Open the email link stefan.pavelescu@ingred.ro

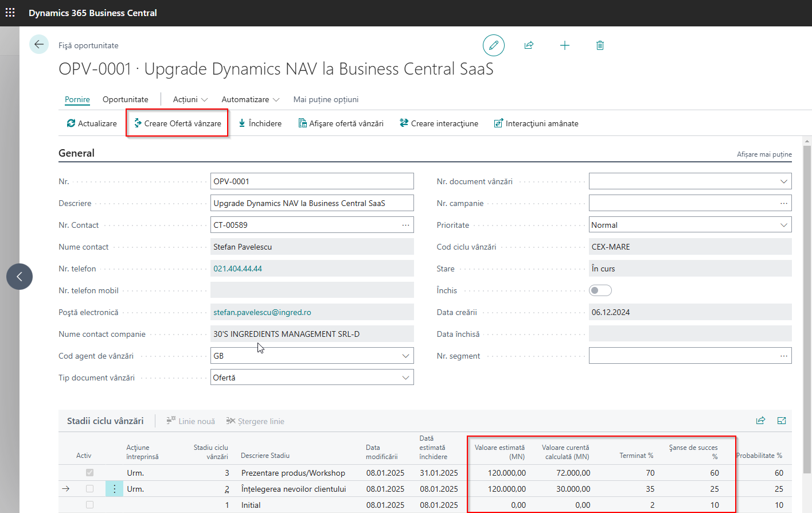[x=262, y=312]
